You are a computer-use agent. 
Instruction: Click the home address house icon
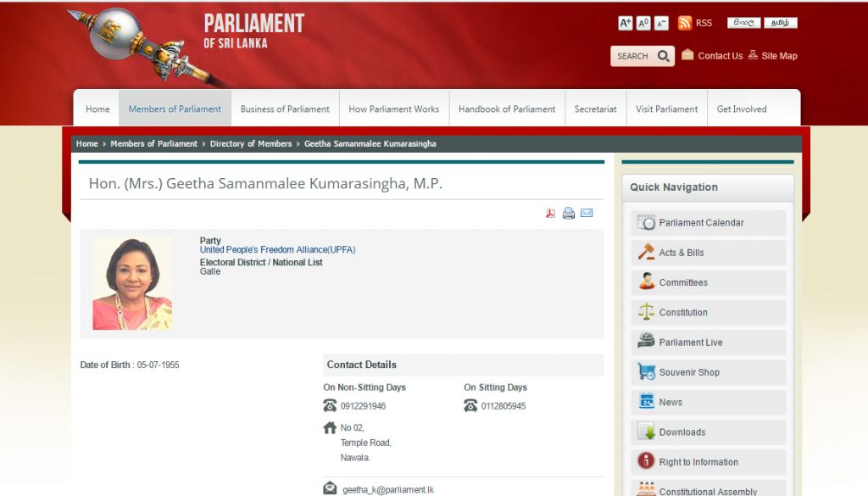tap(330, 427)
